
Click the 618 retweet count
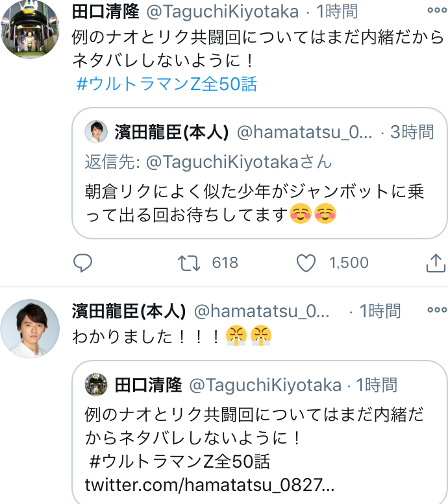pyautogui.click(x=225, y=263)
